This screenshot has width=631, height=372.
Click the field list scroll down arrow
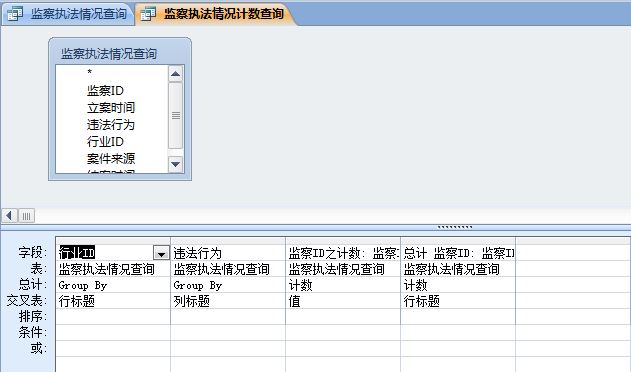click(x=175, y=164)
